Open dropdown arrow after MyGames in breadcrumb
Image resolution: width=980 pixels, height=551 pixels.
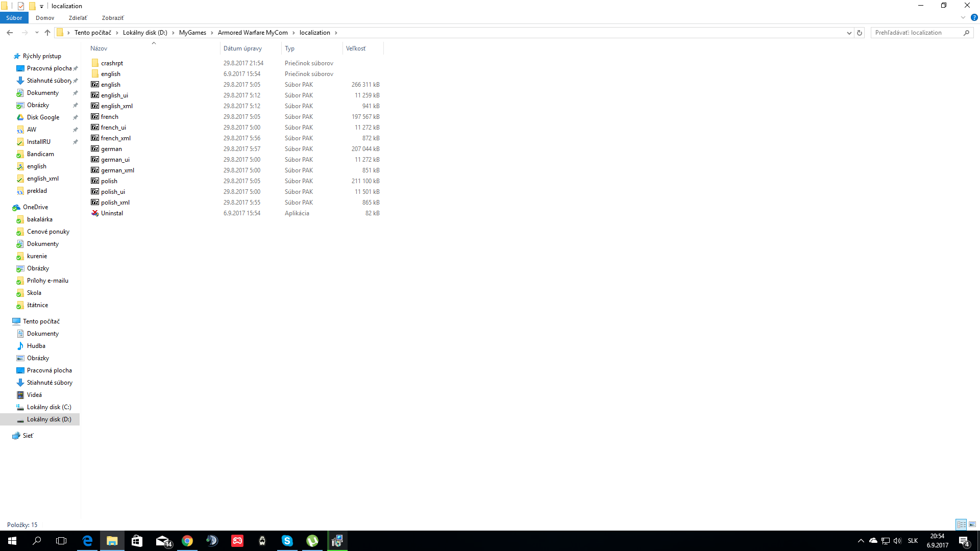(x=212, y=33)
